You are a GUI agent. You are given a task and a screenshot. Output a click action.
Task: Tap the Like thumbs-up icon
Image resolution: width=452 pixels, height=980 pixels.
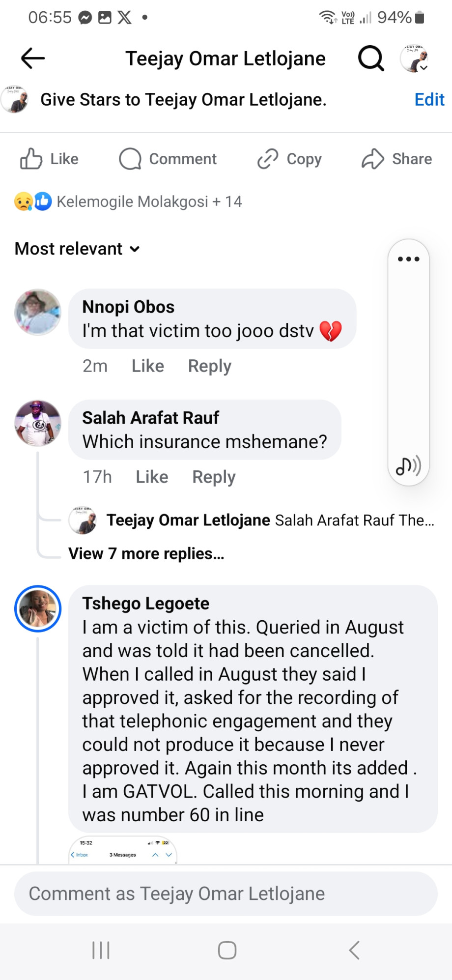click(x=31, y=159)
